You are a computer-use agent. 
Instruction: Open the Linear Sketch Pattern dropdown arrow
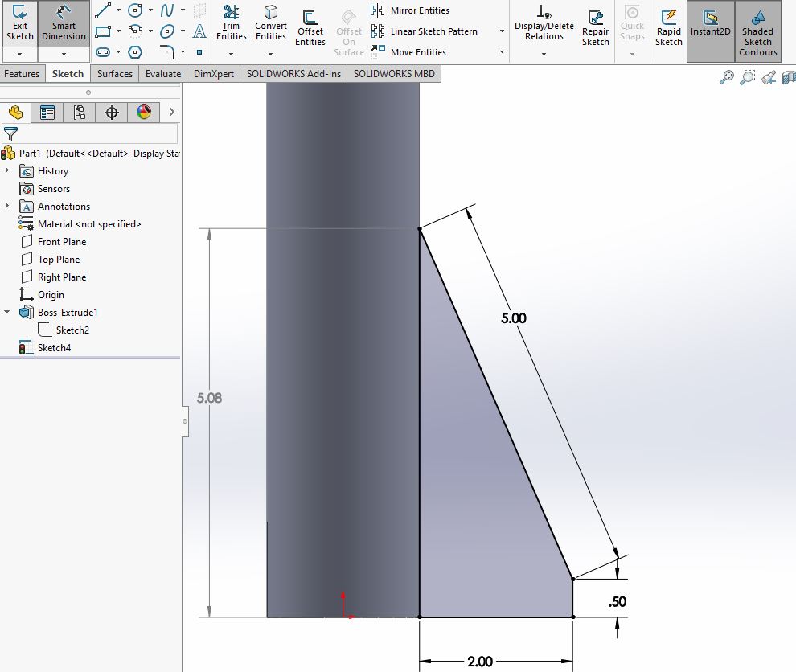(x=502, y=31)
